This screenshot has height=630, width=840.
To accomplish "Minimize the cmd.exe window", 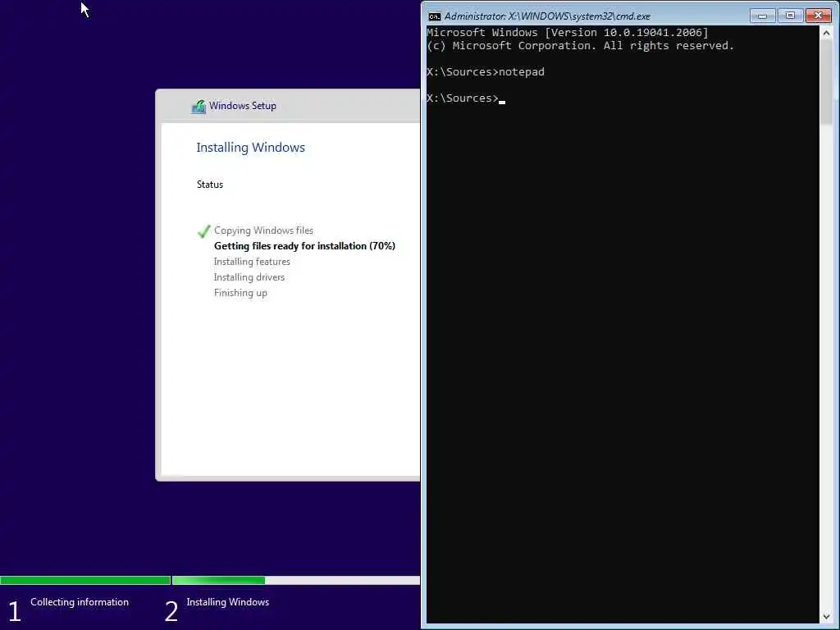I will pyautogui.click(x=762, y=16).
